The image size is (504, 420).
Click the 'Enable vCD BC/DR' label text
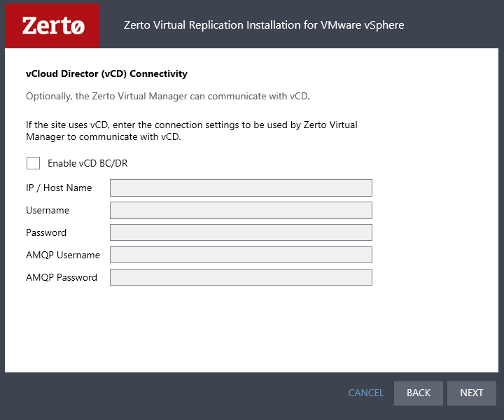87,163
